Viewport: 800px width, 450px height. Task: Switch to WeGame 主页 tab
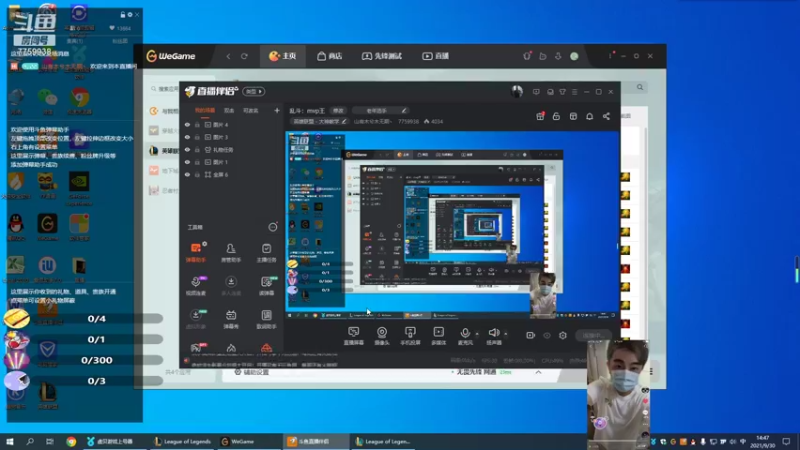[x=283, y=56]
